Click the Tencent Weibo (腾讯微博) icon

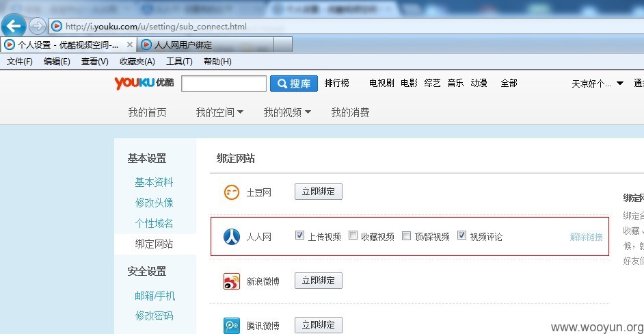pos(232,326)
